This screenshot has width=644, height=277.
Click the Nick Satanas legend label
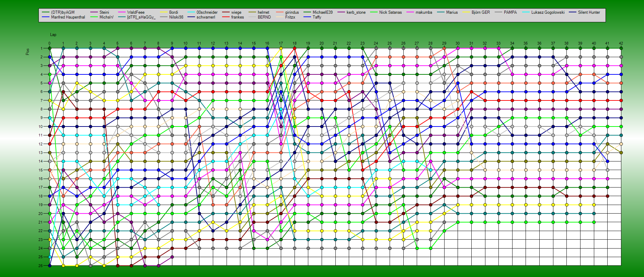coord(391,12)
